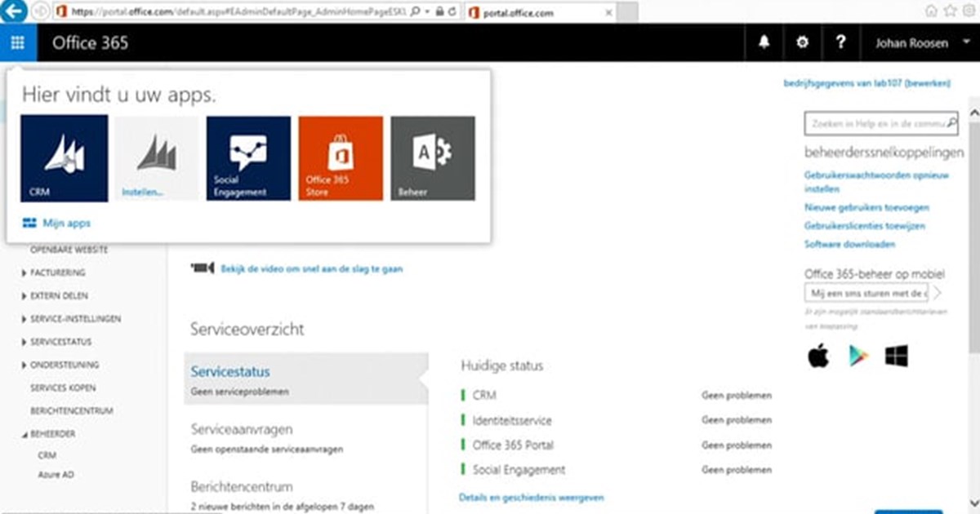
Task: Open the notifications bell
Action: [x=764, y=43]
